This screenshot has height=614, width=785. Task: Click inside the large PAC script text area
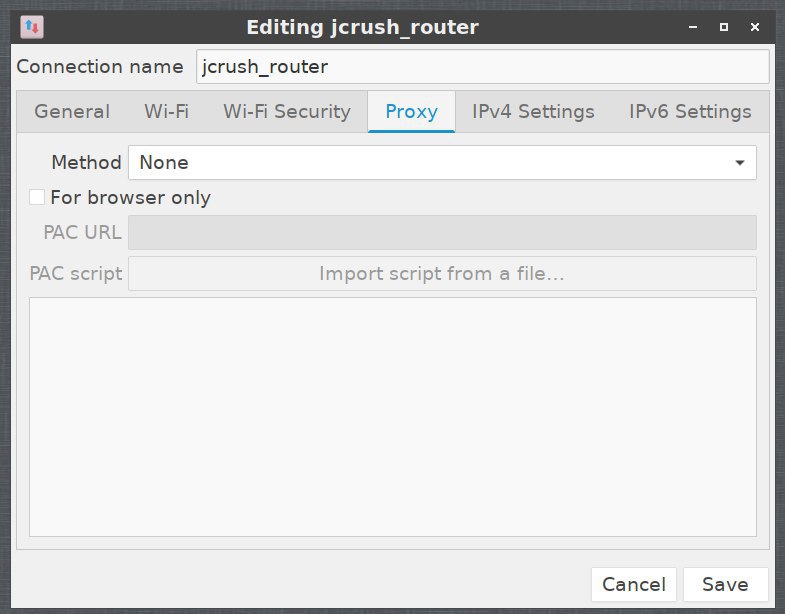[392, 416]
